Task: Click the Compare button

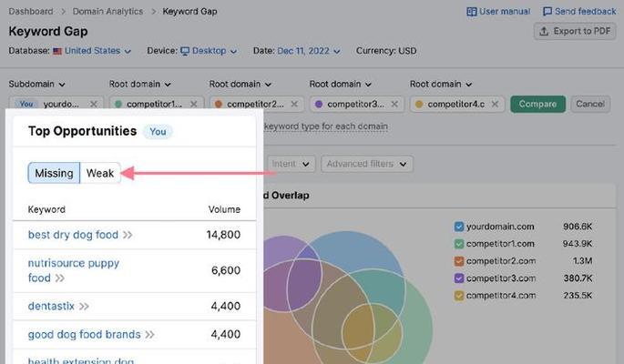Action: 537,104
